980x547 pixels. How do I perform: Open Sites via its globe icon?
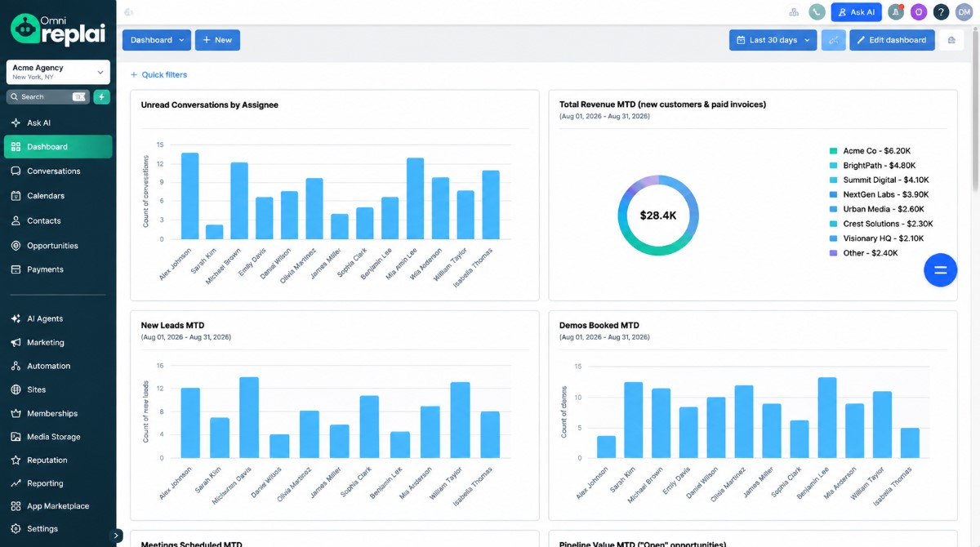tap(16, 389)
